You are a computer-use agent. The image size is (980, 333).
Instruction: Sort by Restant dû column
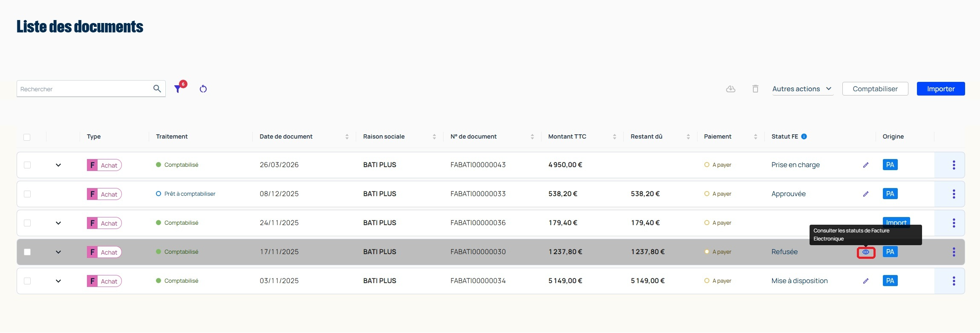[688, 136]
